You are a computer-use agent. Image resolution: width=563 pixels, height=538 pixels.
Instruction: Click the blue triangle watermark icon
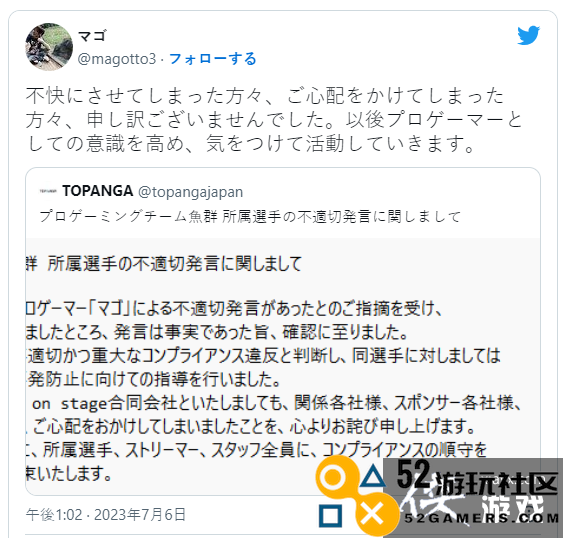373,476
